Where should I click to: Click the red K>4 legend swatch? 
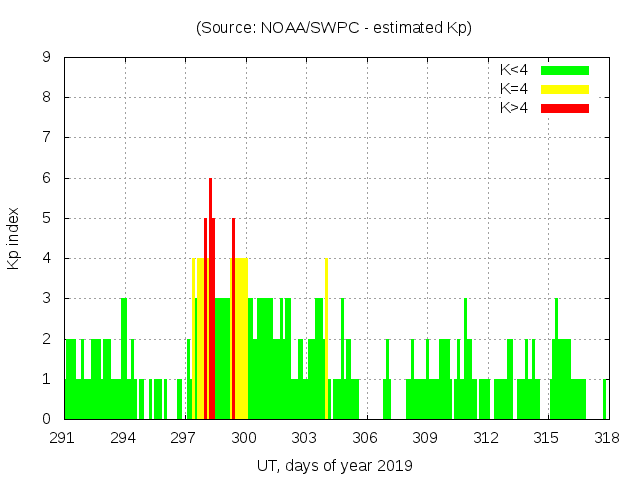pyautogui.click(x=565, y=107)
